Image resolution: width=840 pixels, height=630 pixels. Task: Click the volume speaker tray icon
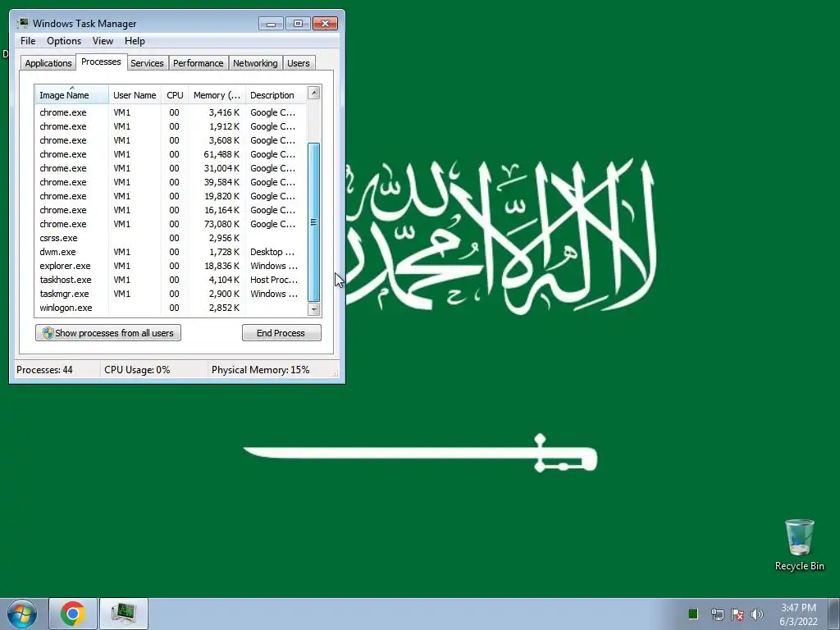click(756, 614)
